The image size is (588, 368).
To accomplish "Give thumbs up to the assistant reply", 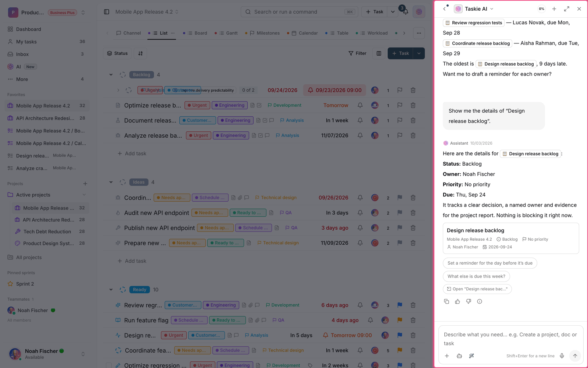I will tap(458, 301).
